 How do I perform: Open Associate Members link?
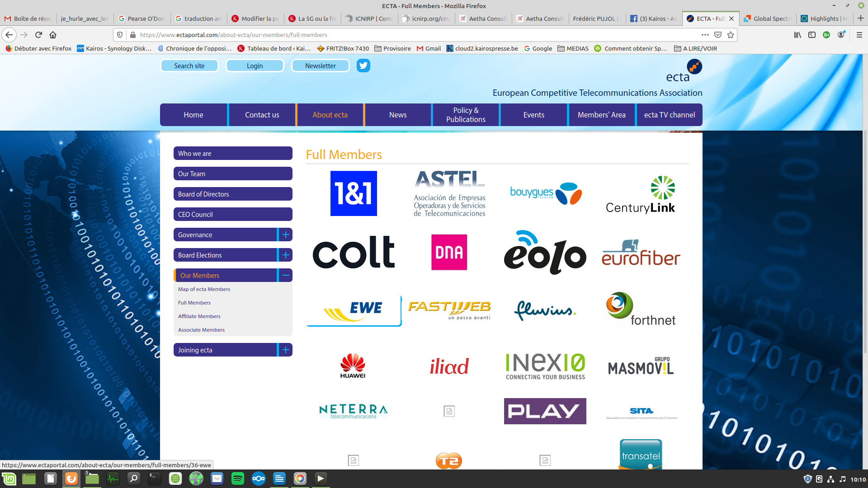201,330
